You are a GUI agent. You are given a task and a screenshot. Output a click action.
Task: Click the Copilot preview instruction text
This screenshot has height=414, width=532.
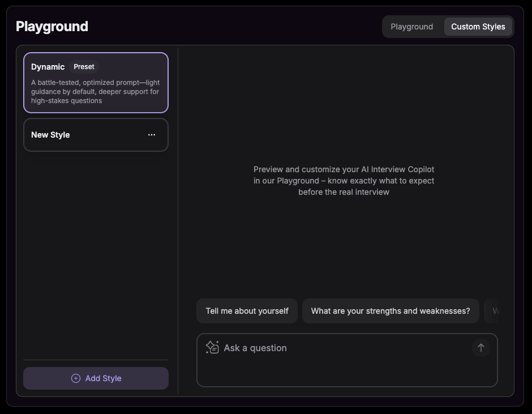tap(344, 180)
